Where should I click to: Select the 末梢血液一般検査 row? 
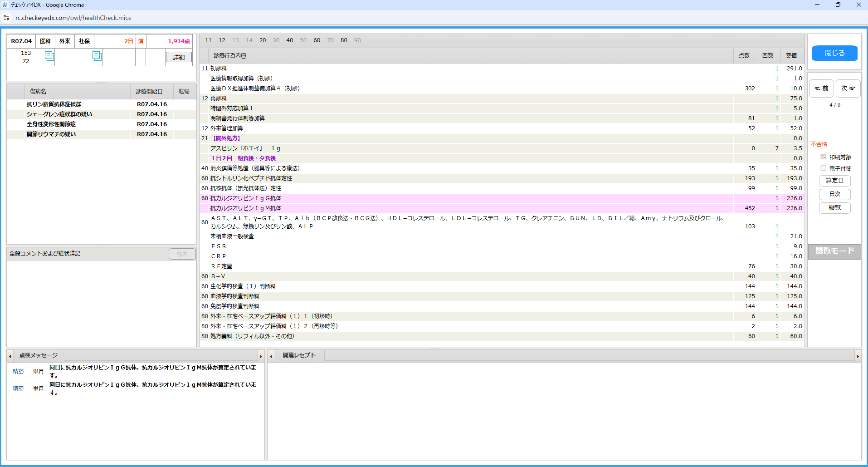coord(502,236)
